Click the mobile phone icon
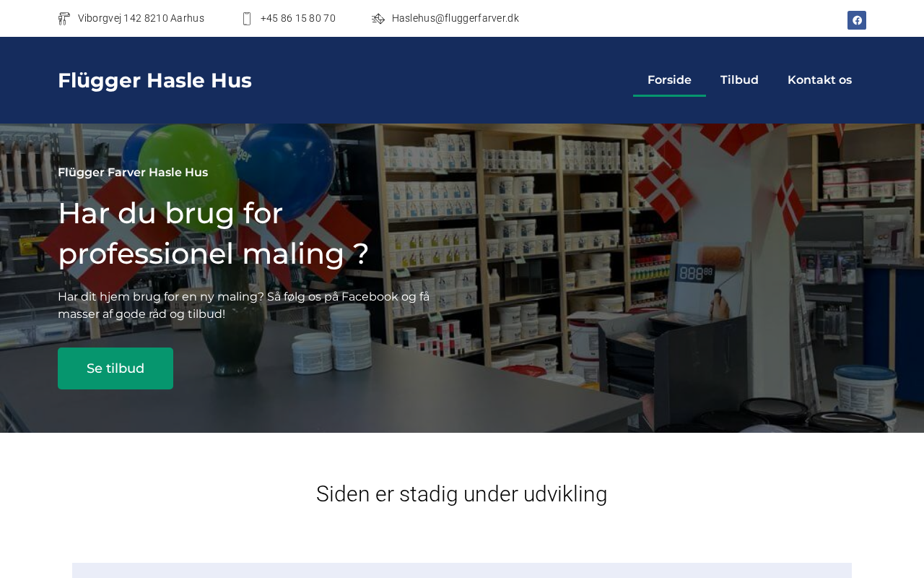 (x=247, y=19)
